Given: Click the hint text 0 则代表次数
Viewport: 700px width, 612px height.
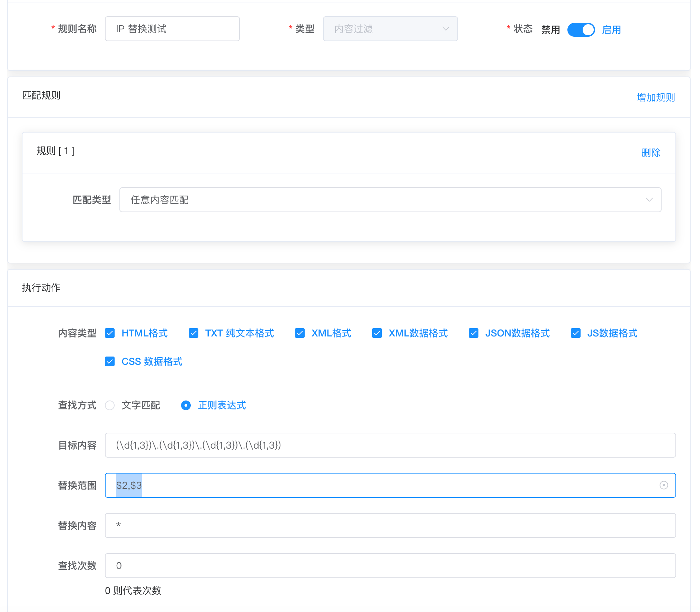Looking at the screenshot, I should (133, 591).
